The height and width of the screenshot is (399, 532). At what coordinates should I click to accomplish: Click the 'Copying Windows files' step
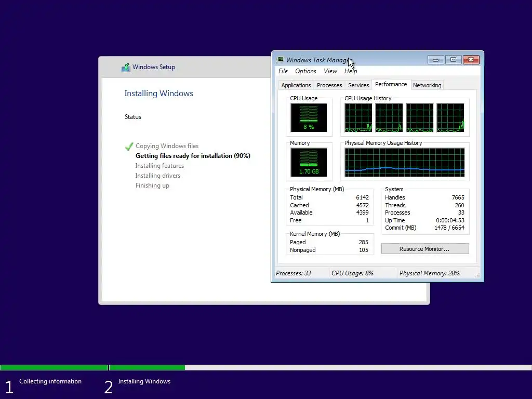coord(167,146)
